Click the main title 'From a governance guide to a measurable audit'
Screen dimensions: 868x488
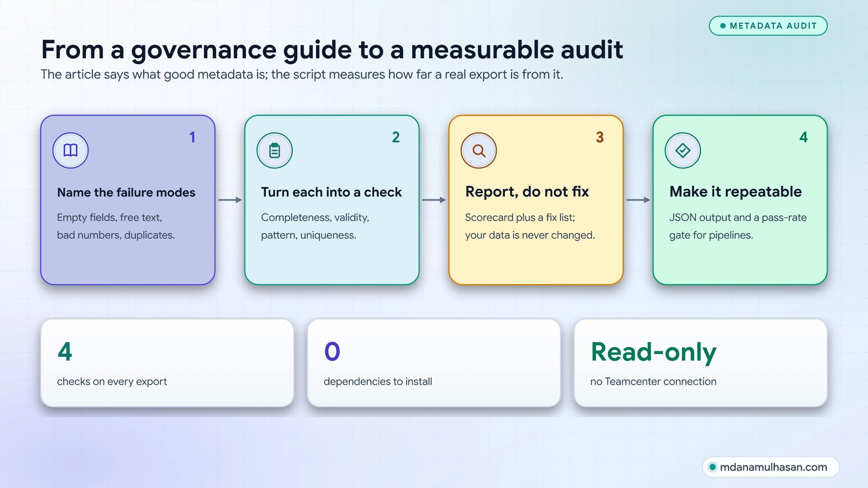coord(332,50)
